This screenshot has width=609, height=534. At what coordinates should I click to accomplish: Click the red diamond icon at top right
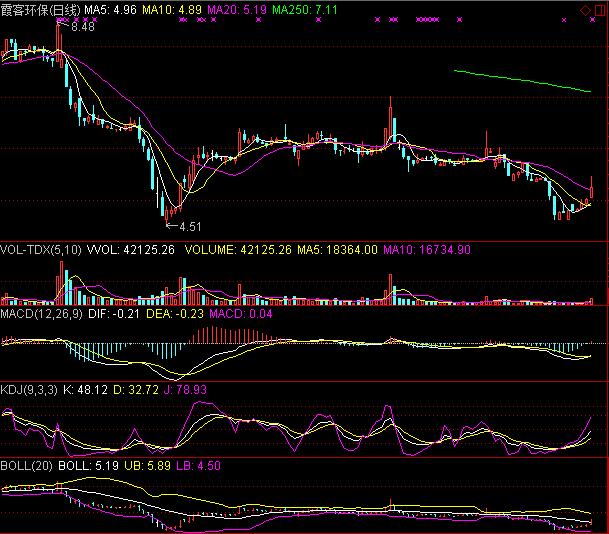click(585, 10)
